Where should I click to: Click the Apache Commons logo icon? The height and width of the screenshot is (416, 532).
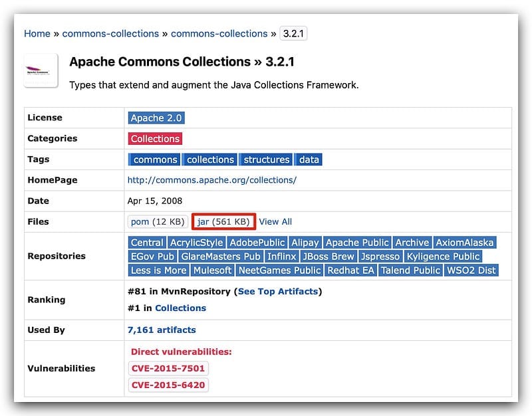(x=41, y=72)
